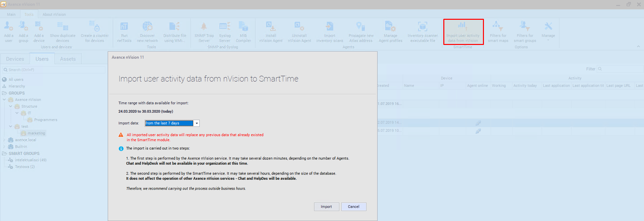
Task: Open the Main ribbon tab
Action: click(11, 14)
